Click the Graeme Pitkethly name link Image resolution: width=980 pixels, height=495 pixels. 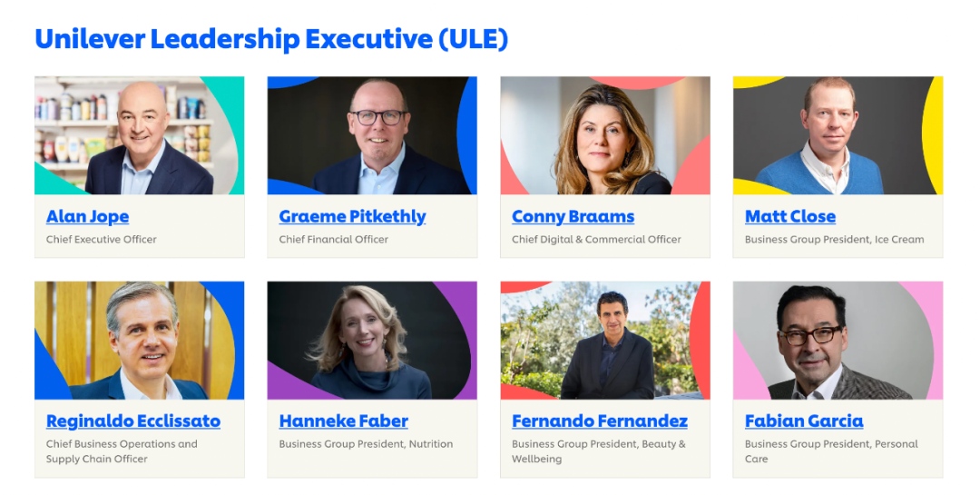[x=352, y=216]
